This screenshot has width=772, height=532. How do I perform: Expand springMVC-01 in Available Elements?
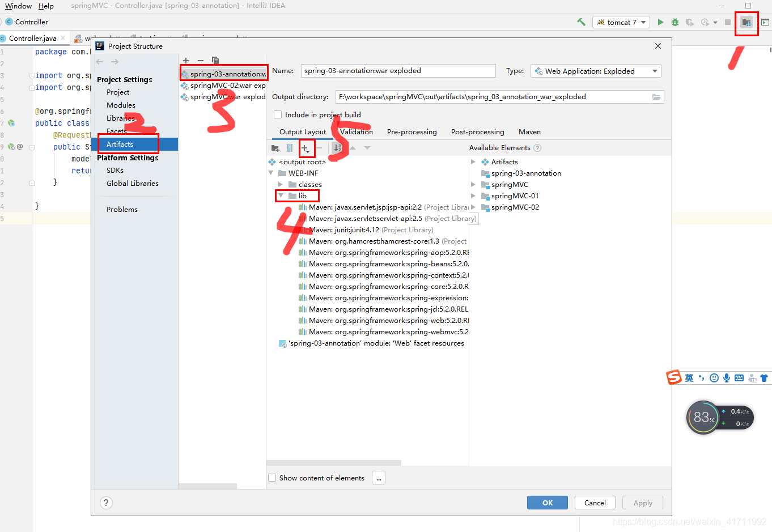coord(473,195)
